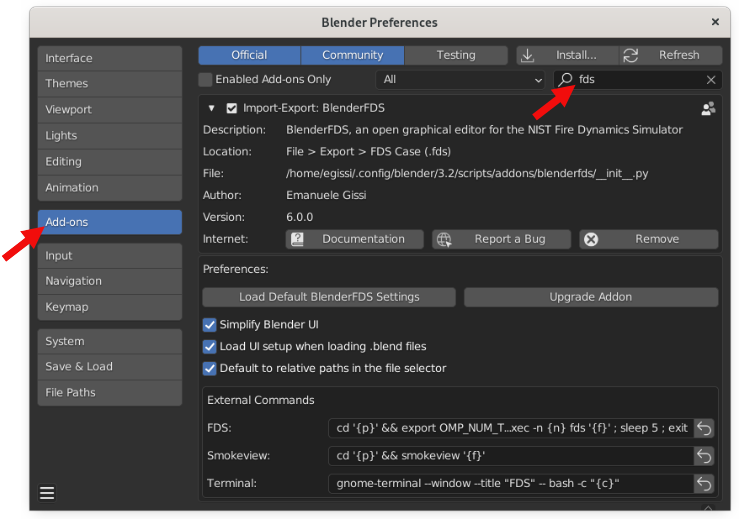Open the File Paths section
The height and width of the screenshot is (520, 740).
(109, 393)
